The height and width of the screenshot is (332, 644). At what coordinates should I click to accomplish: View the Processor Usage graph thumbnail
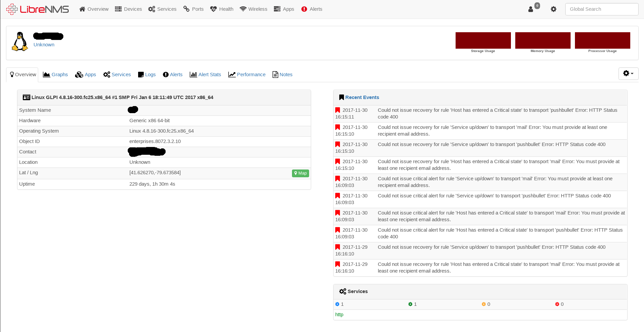[602, 40]
